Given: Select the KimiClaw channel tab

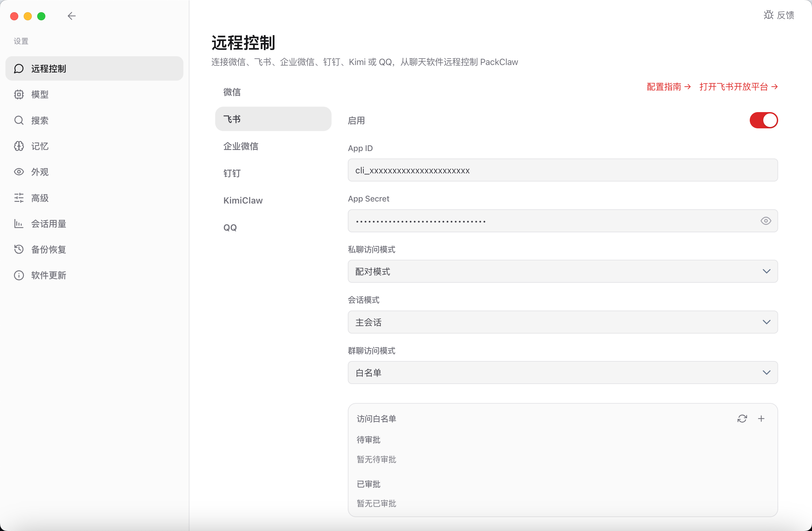Looking at the screenshot, I should (273, 200).
